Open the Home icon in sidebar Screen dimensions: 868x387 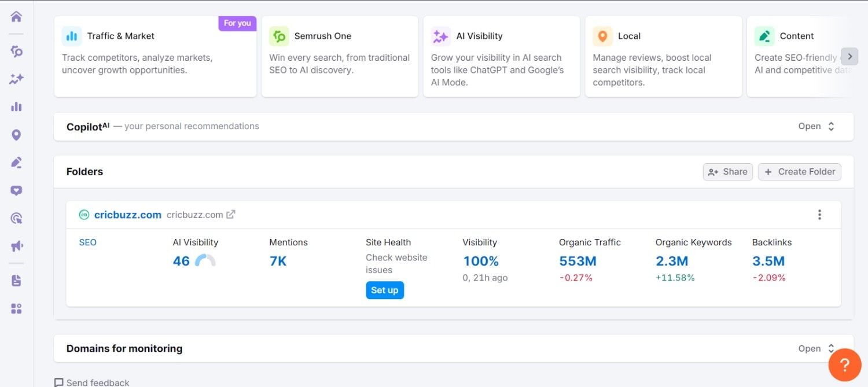tap(16, 16)
